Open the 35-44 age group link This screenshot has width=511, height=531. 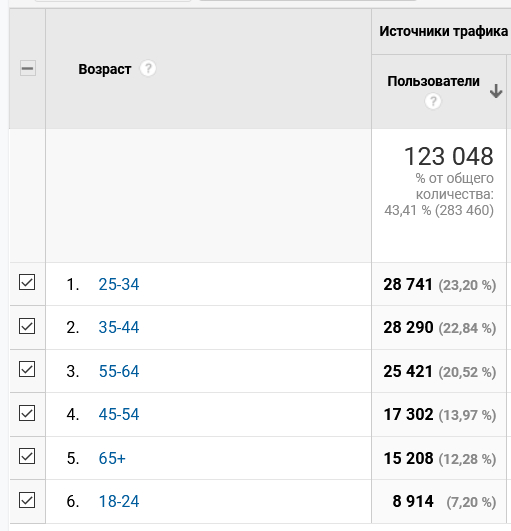tap(119, 327)
